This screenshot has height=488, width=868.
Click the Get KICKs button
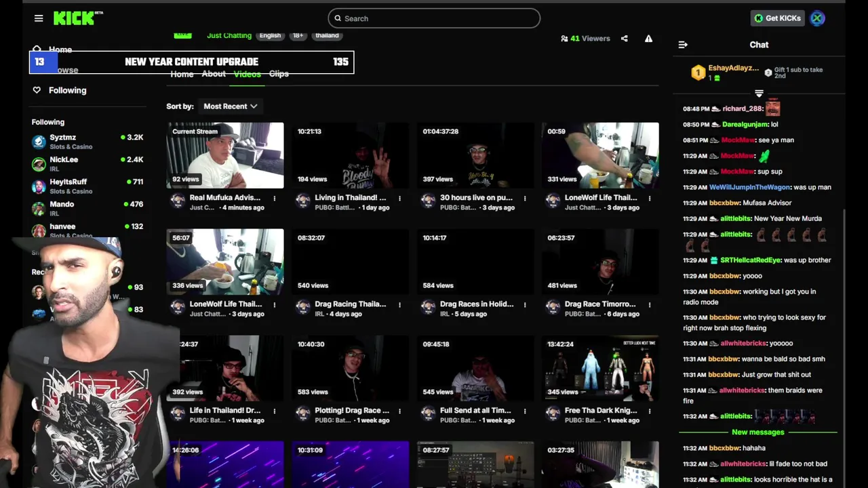click(777, 18)
